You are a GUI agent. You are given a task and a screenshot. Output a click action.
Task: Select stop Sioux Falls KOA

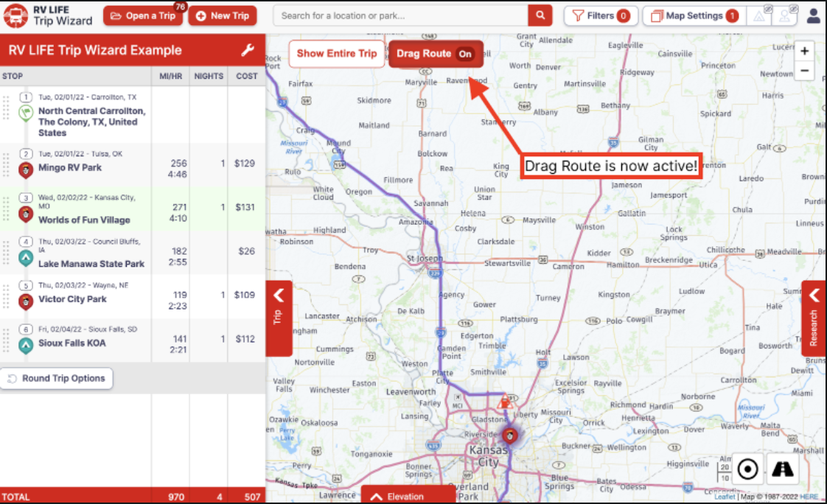[x=71, y=343]
